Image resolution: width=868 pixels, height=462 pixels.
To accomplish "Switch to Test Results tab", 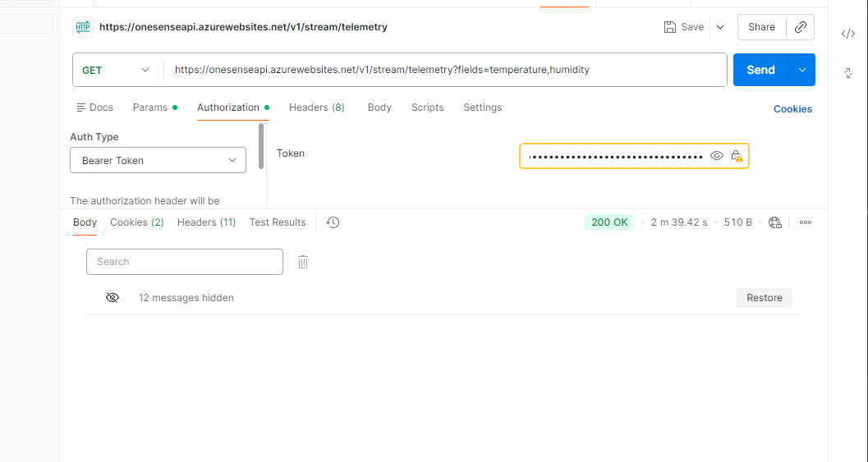I will [278, 222].
